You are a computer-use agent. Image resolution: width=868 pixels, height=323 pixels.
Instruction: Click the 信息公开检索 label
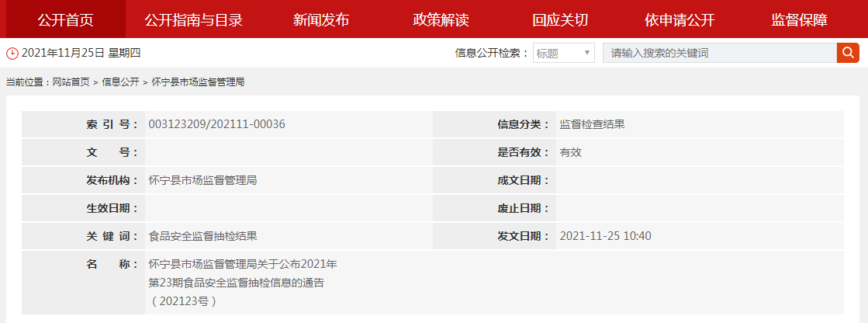(492, 54)
